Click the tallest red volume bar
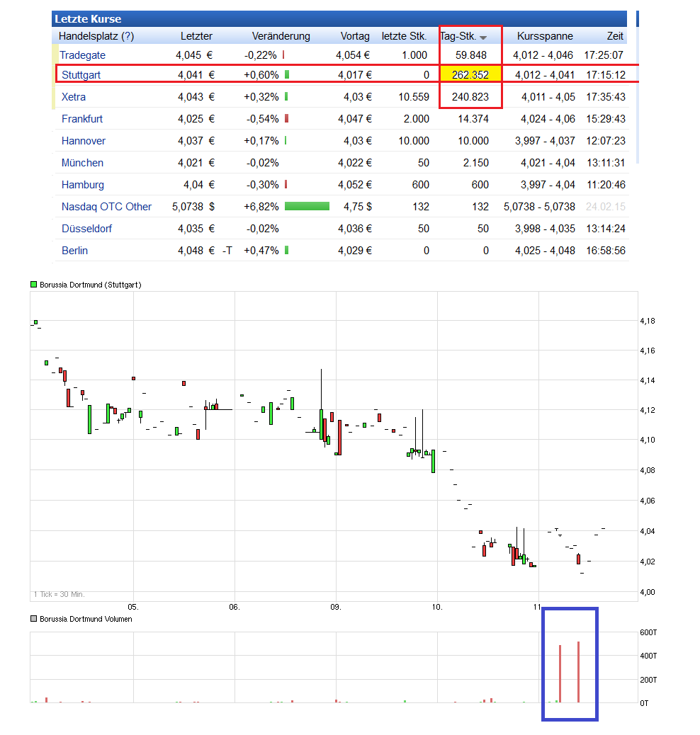The image size is (700, 735). (578, 673)
